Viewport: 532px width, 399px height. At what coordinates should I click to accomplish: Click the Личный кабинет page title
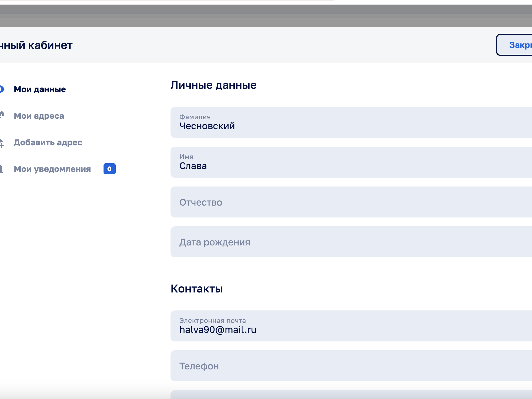pyautogui.click(x=36, y=45)
